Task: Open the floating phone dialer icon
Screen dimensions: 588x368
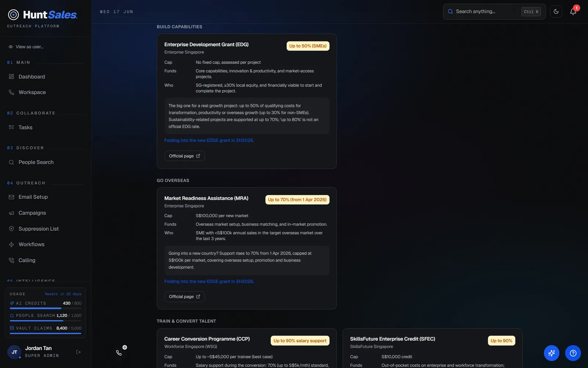Action: [119, 353]
